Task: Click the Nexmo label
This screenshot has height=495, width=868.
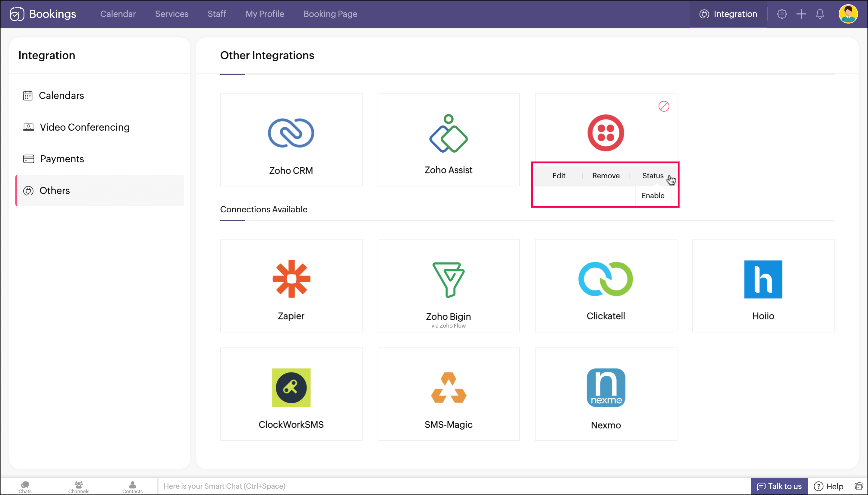Action: [x=606, y=425]
